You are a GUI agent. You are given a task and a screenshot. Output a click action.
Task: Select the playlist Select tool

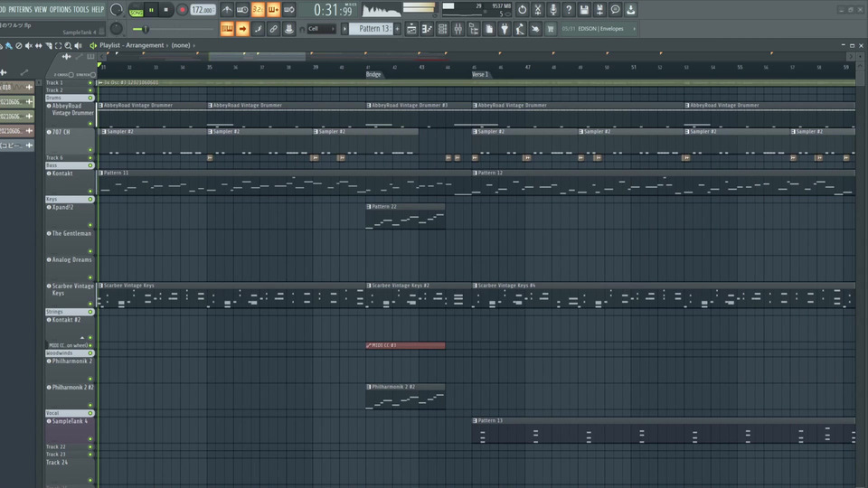(x=58, y=46)
